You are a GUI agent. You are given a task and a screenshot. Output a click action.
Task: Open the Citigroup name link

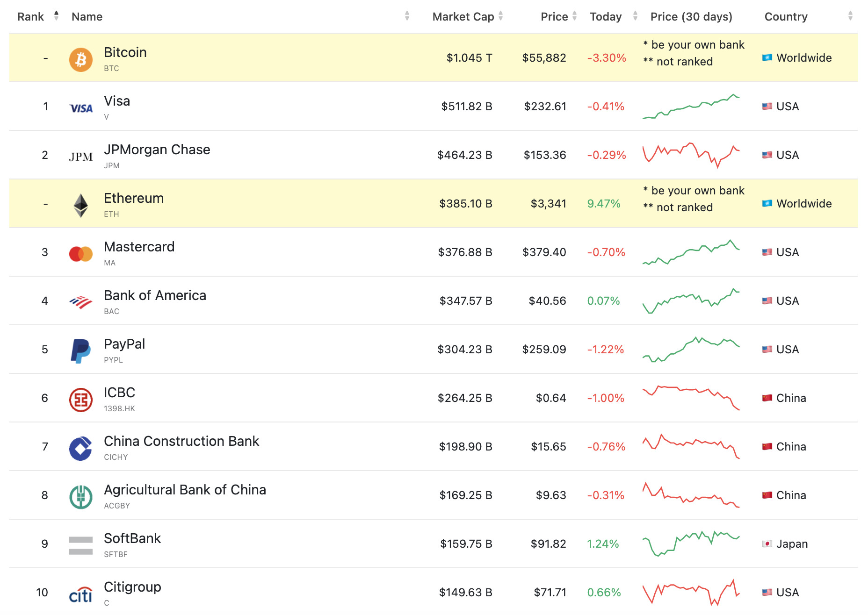tap(132, 587)
